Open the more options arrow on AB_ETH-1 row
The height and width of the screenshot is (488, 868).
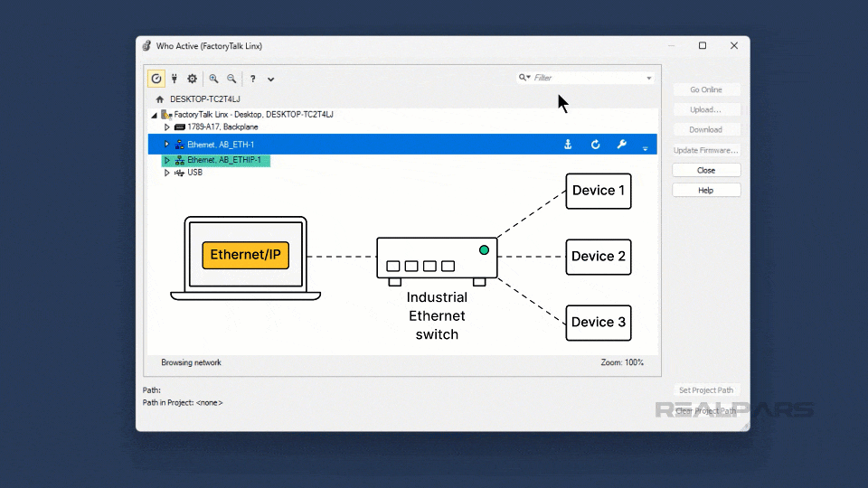point(645,147)
